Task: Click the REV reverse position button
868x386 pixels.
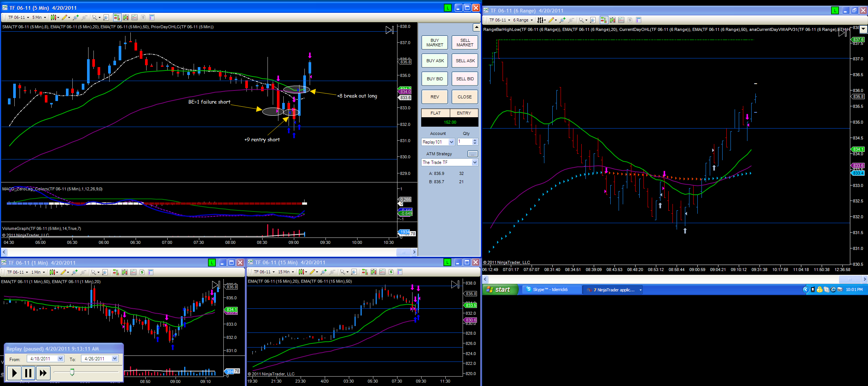Action: click(435, 97)
